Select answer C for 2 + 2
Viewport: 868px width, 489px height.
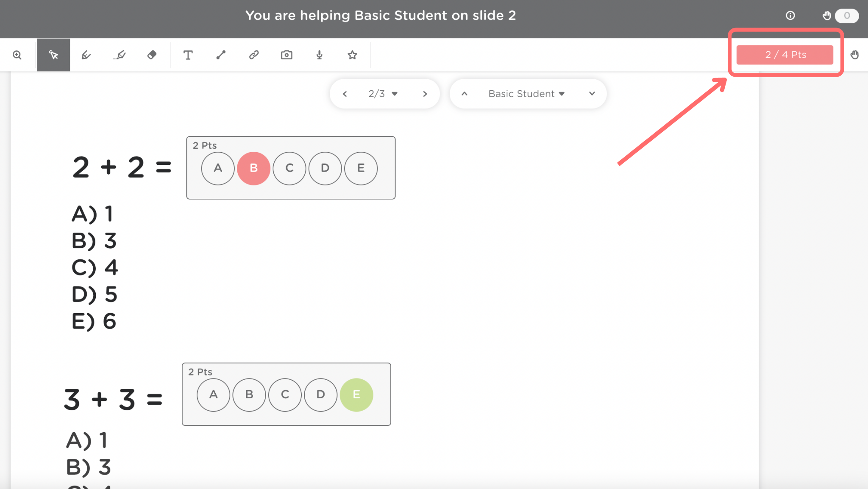tap(289, 168)
